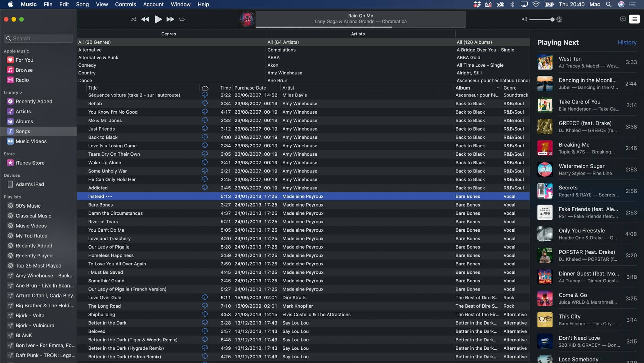Open the Wi-Fi status menu
Viewport: 644px width, 363px height.
(536, 4)
